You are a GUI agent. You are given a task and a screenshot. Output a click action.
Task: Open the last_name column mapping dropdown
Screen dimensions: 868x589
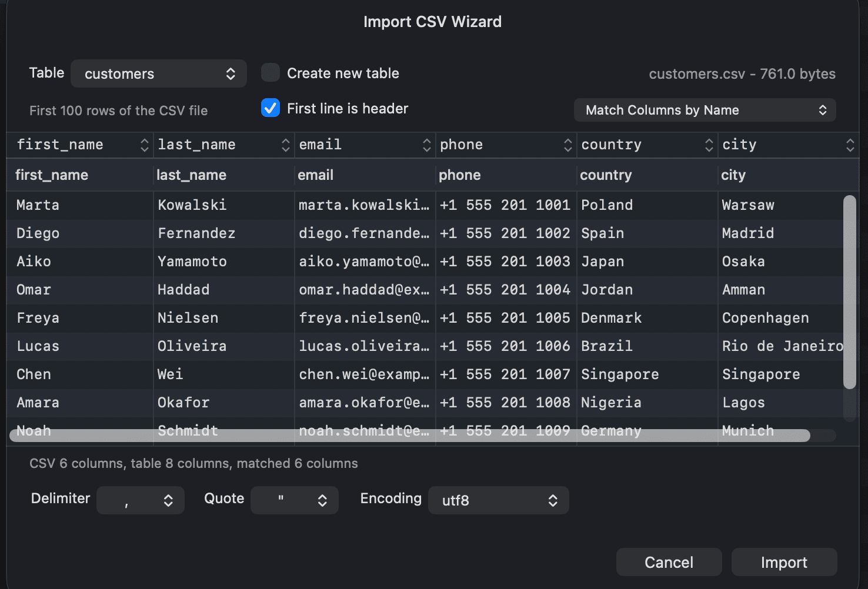coord(224,145)
